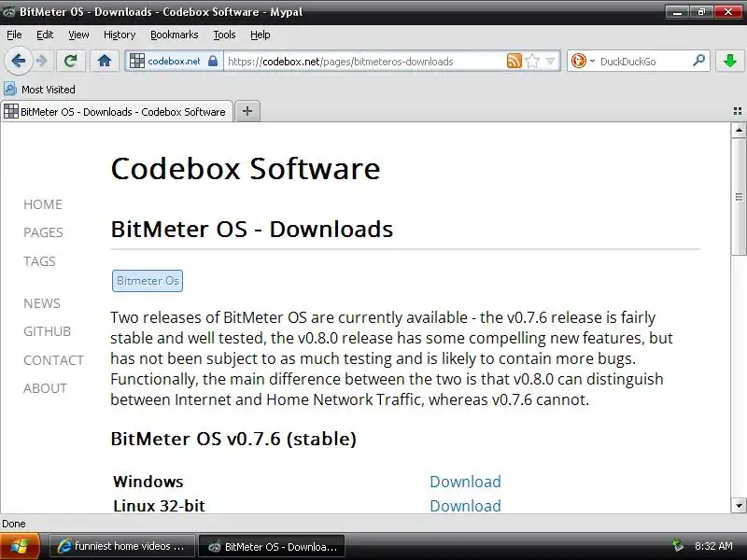Bookmark this page with the star icon

[532, 61]
